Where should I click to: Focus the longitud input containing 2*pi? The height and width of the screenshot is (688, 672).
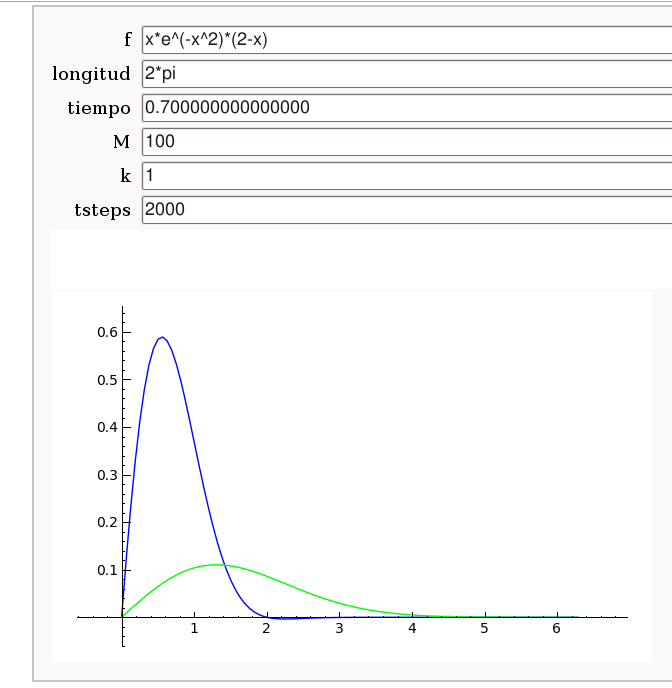(x=405, y=74)
